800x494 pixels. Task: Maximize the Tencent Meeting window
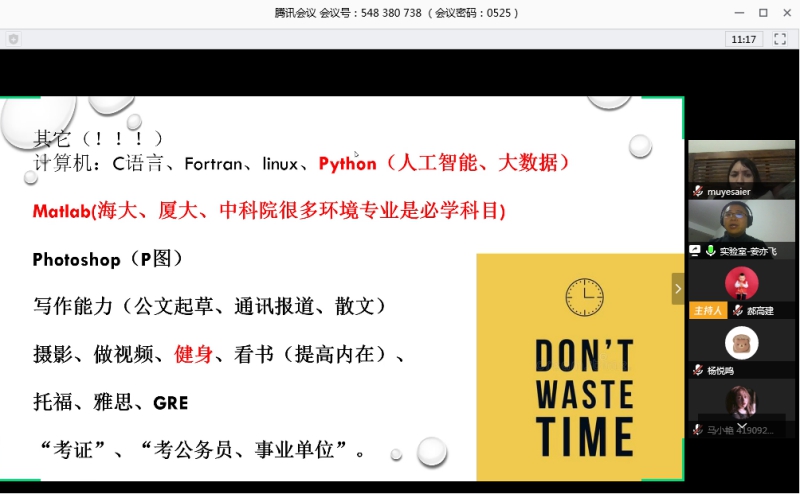762,13
